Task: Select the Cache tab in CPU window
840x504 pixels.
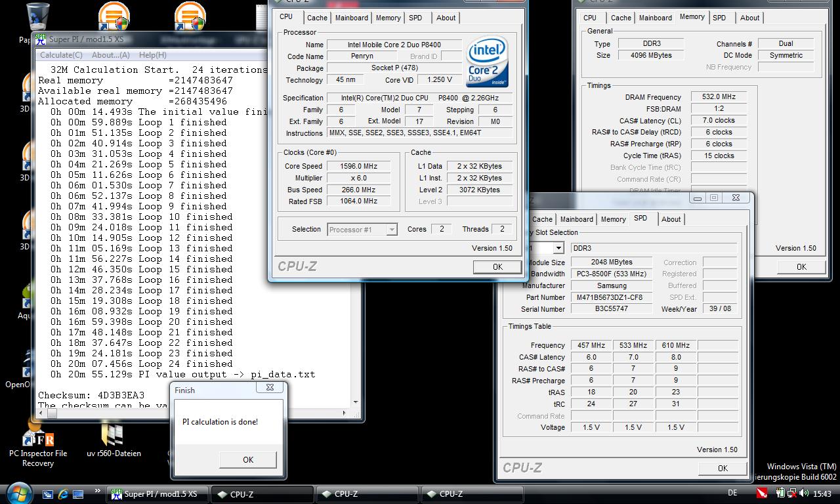Action: pyautogui.click(x=317, y=18)
